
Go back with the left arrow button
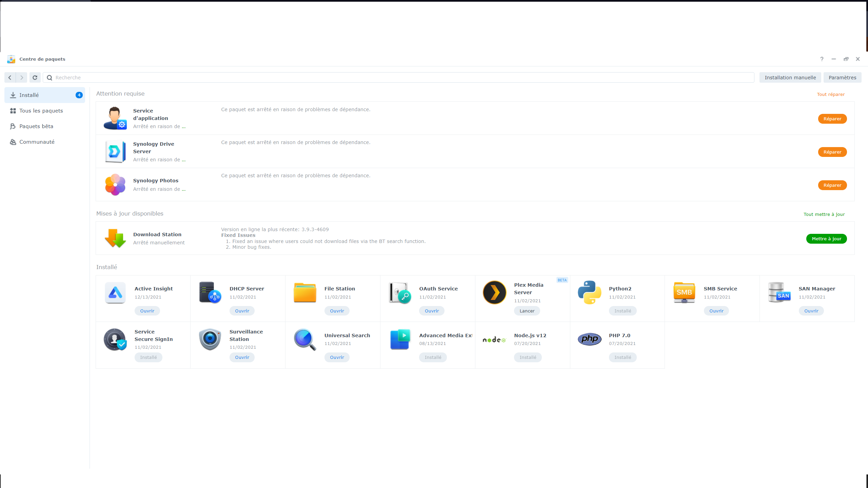[10, 78]
